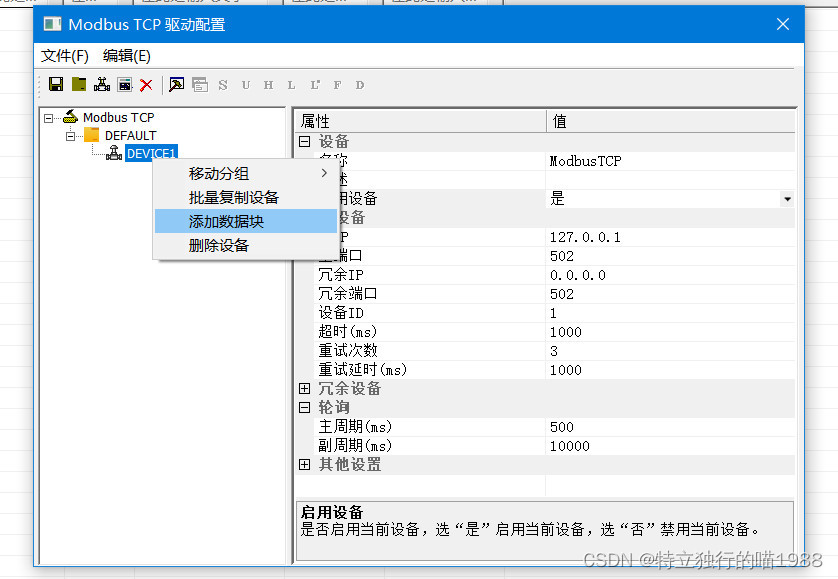Click the H toolbar icon
838x579 pixels.
(x=269, y=84)
